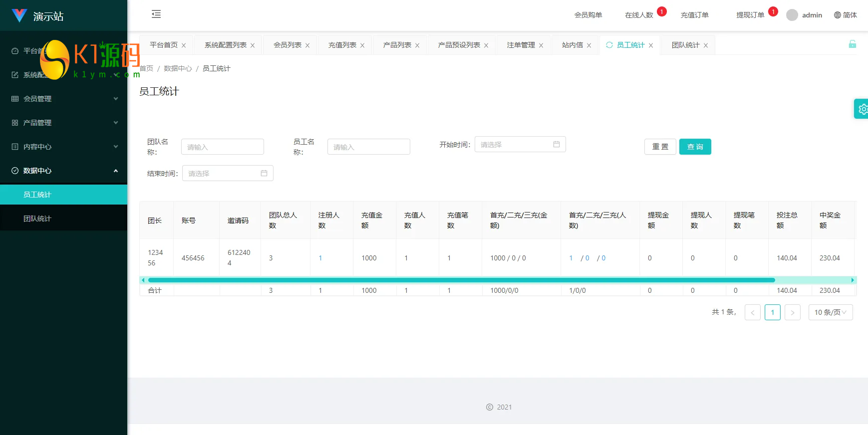Go to next page in pagination
Screen dimensions: 868x435
coord(793,312)
